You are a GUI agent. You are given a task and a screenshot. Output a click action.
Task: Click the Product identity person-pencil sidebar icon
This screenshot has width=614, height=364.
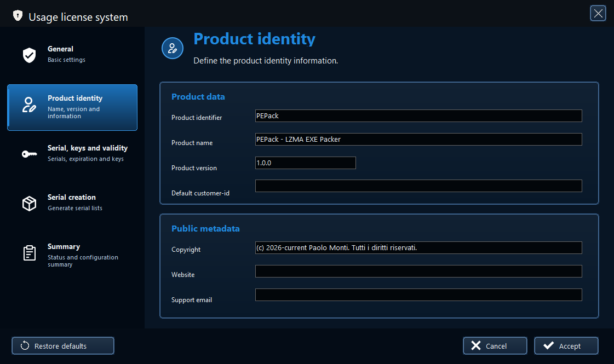(30, 105)
